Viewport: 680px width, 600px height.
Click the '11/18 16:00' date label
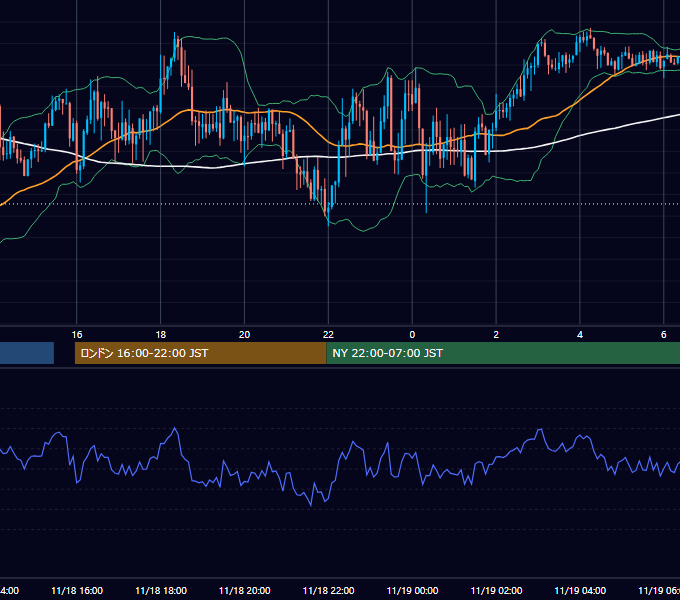(x=77, y=590)
